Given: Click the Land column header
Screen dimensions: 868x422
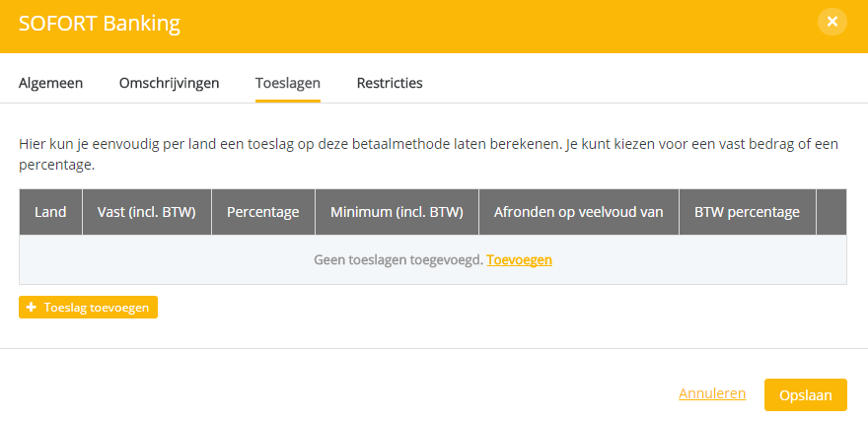Looking at the screenshot, I should point(50,212).
